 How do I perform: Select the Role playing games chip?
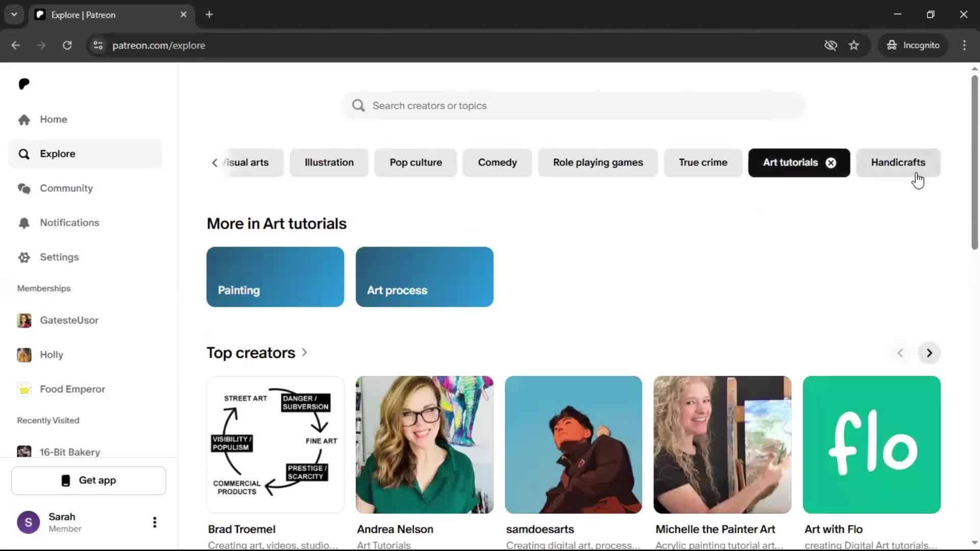(598, 163)
